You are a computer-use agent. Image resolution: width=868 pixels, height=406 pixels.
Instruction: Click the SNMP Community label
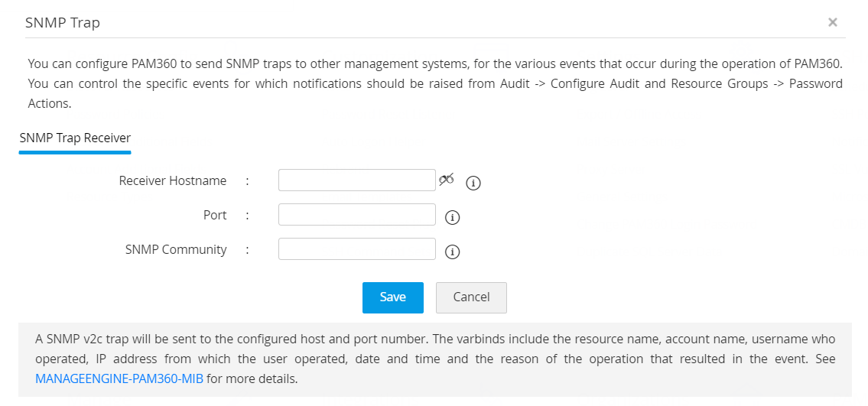[x=176, y=250]
